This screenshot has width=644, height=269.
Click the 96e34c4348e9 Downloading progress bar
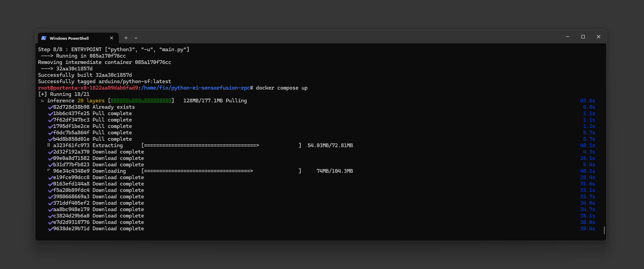coord(221,171)
